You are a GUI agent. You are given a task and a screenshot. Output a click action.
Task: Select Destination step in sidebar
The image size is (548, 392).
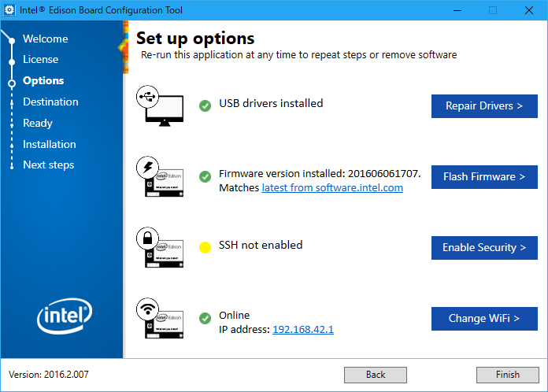(50, 102)
